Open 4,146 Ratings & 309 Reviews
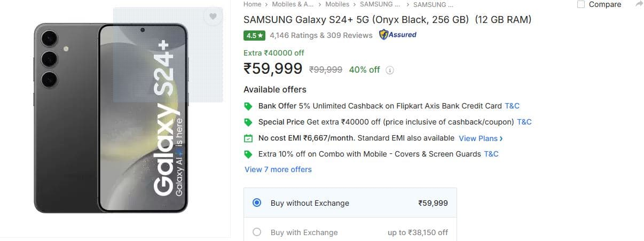Viewport: 644px width, 241px height. 321,35
